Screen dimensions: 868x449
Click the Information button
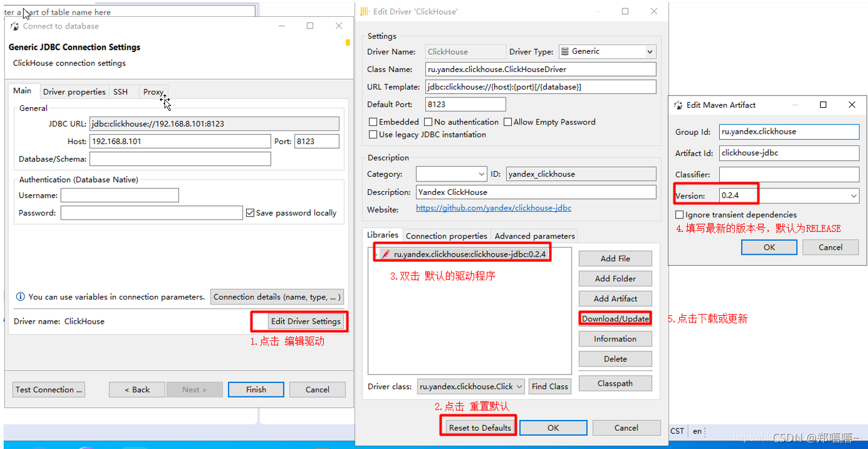pyautogui.click(x=615, y=339)
